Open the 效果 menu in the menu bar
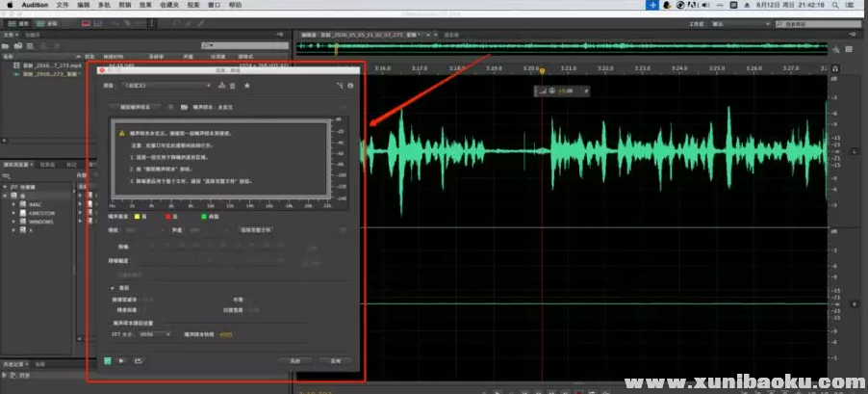 tap(145, 5)
